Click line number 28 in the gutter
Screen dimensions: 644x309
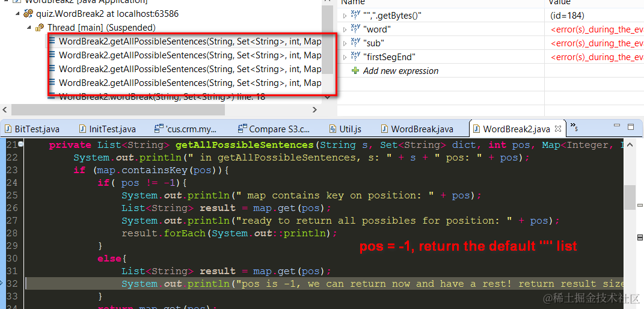click(11, 233)
